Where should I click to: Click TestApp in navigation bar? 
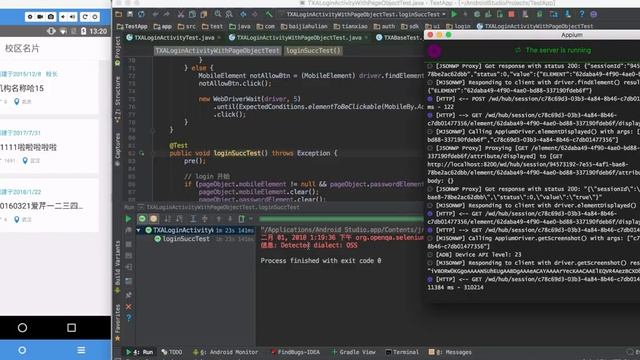(x=132, y=27)
